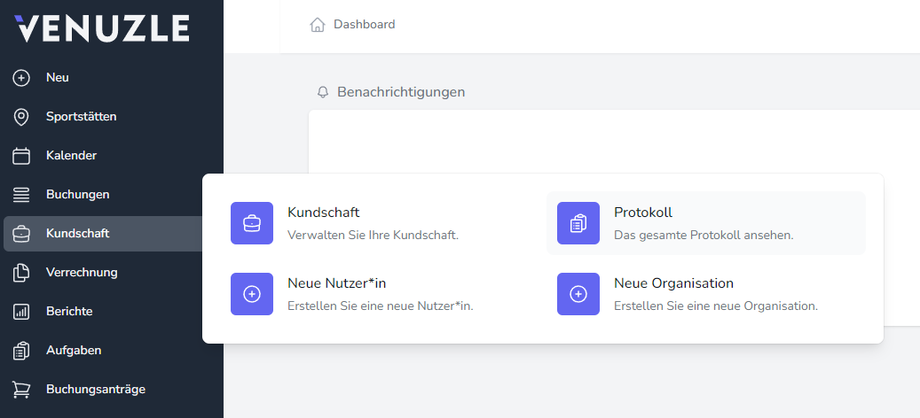Click the plus icon beside Neu
The height and width of the screenshot is (418, 920).
21,77
